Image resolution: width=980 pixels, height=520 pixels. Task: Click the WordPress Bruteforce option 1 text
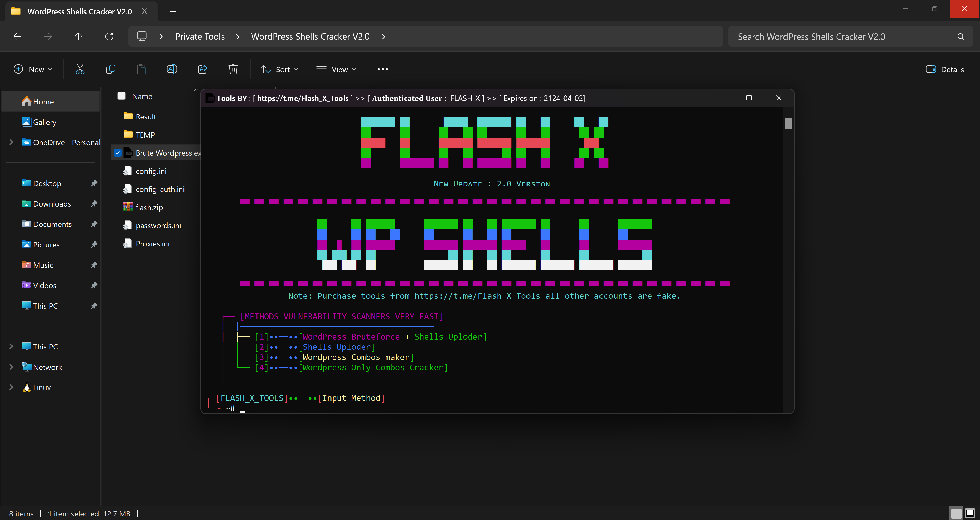tap(351, 336)
